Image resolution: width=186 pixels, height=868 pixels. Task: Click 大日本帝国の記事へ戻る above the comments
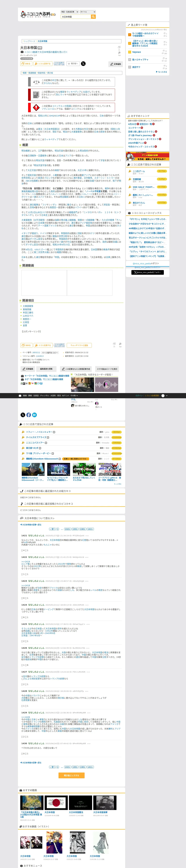pos(31,525)
